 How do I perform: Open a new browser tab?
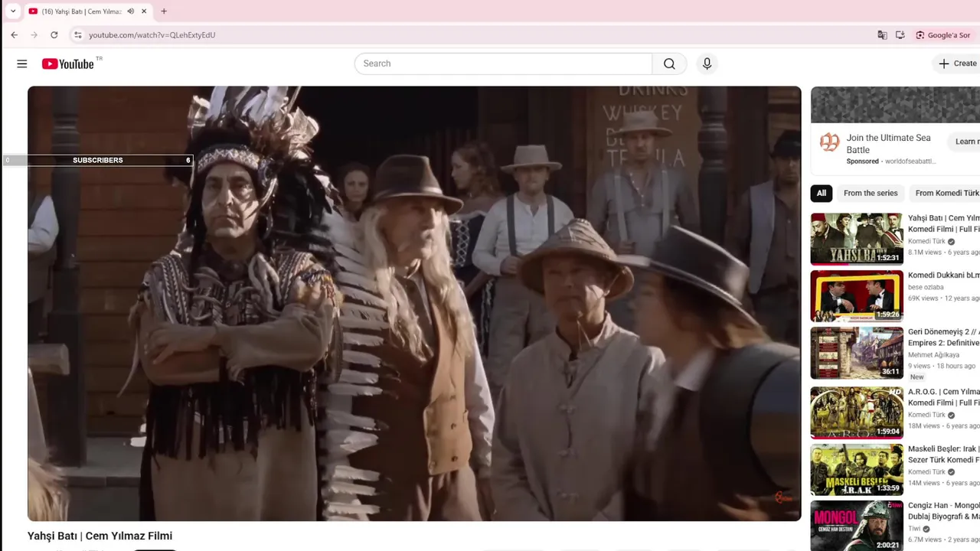164,11
